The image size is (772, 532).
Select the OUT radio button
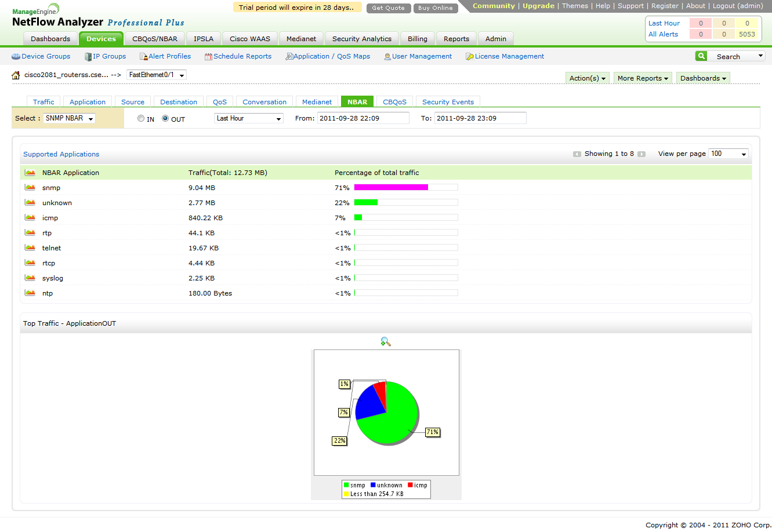pos(165,118)
